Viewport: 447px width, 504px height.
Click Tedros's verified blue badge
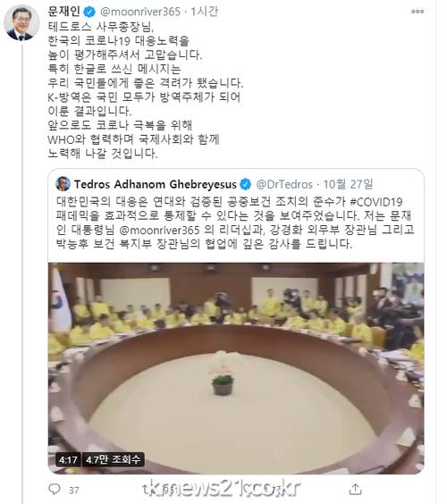click(x=246, y=184)
